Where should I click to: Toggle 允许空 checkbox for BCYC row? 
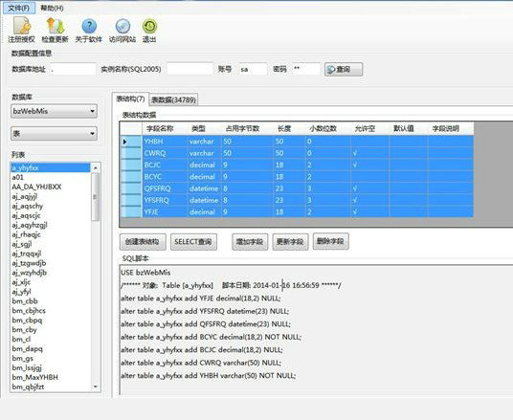[x=370, y=177]
